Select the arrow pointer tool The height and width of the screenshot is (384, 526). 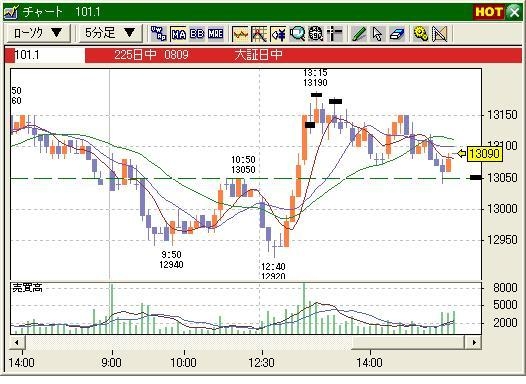(377, 34)
